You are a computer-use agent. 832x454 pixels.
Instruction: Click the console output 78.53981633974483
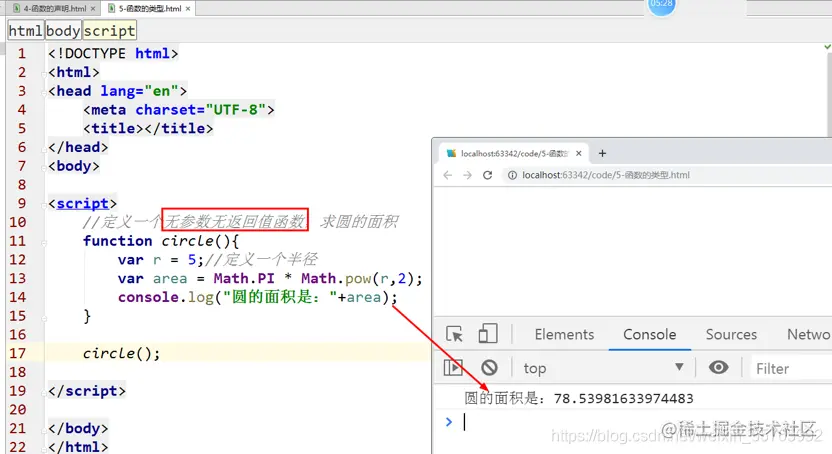pos(623,398)
